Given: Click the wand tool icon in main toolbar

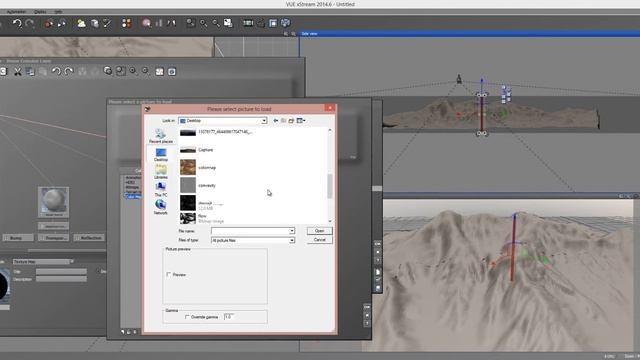Looking at the screenshot, I should pyautogui.click(x=107, y=23).
